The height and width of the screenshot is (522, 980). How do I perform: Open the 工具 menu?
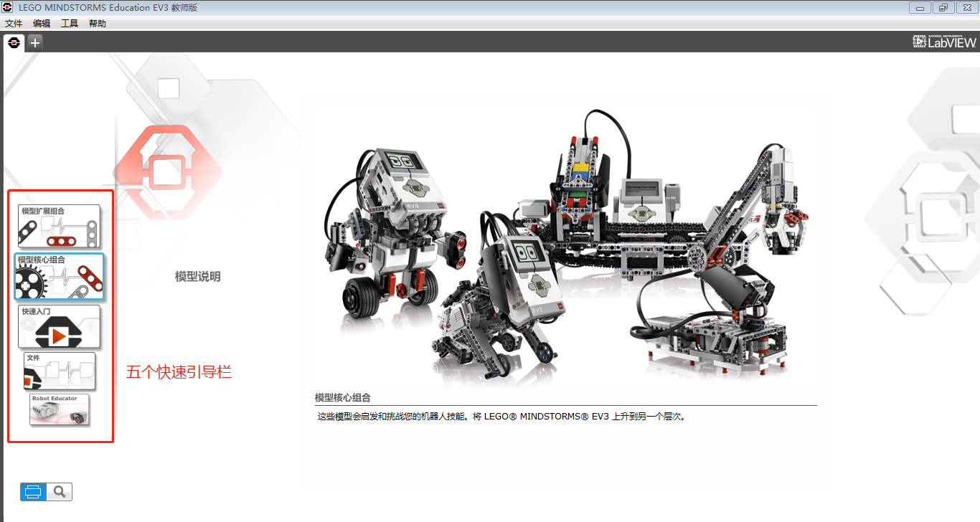(70, 24)
